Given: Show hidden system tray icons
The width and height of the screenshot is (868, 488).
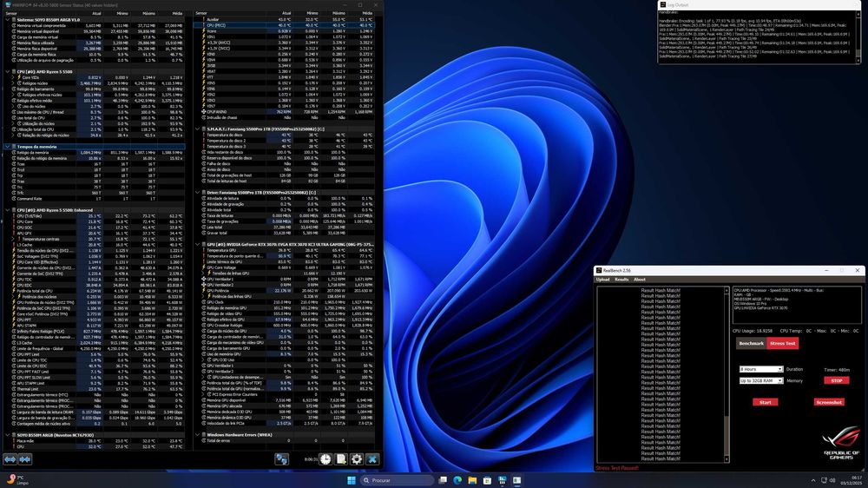Looking at the screenshot, I should click(x=813, y=480).
